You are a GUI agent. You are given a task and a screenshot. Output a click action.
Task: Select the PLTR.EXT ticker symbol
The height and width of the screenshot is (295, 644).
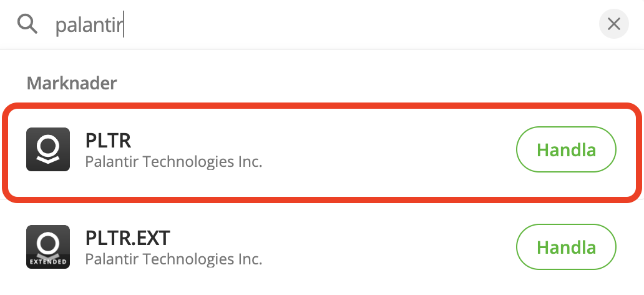[x=127, y=237]
